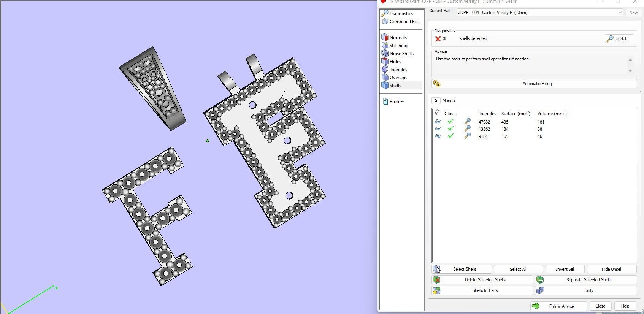
Task: Zoom to the 47982-triangle shell
Action: (468, 122)
